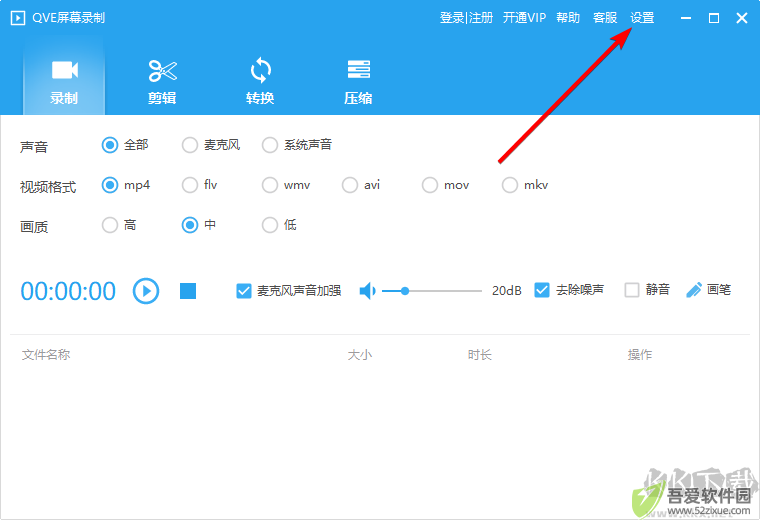Adjust the microphone gain slider handle

click(405, 291)
